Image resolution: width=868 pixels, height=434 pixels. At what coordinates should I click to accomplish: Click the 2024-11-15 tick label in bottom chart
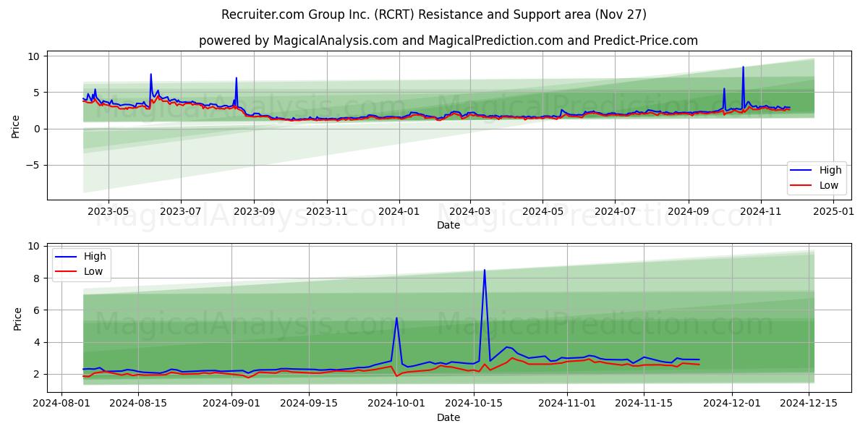644,404
